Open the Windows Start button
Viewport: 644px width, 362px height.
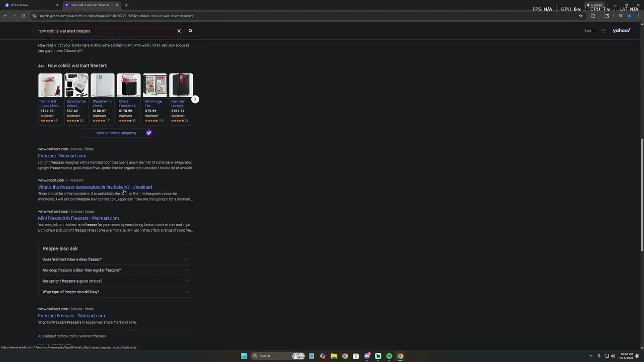pyautogui.click(x=244, y=356)
